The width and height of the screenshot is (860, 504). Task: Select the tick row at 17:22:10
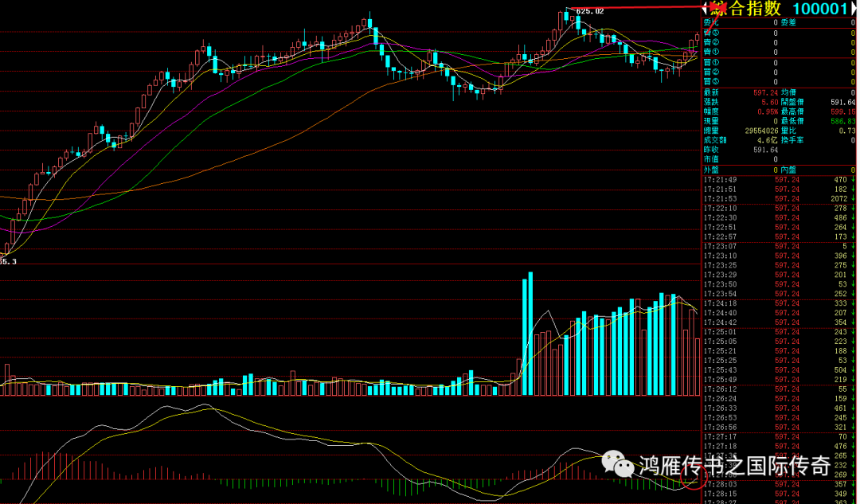780,209
